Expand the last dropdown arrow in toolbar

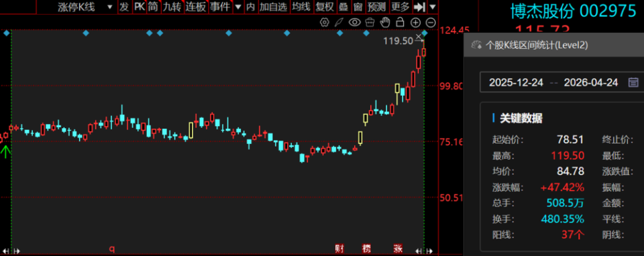point(433,7)
